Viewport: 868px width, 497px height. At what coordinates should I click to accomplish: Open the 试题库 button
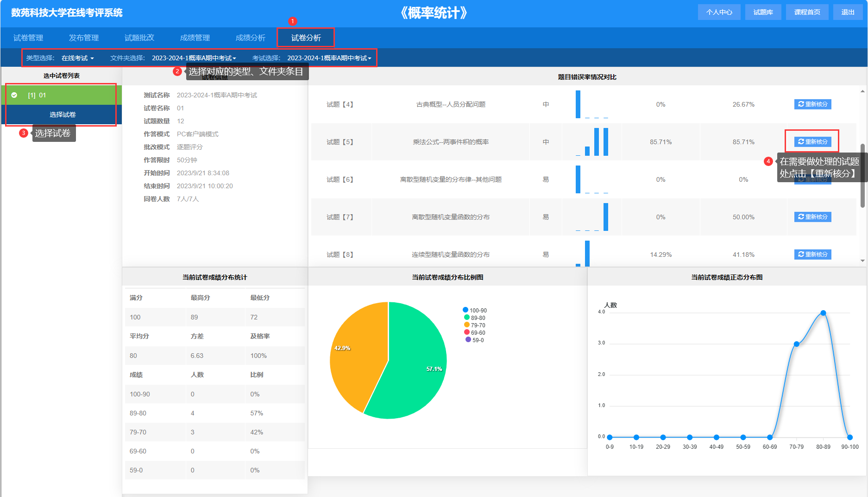763,12
